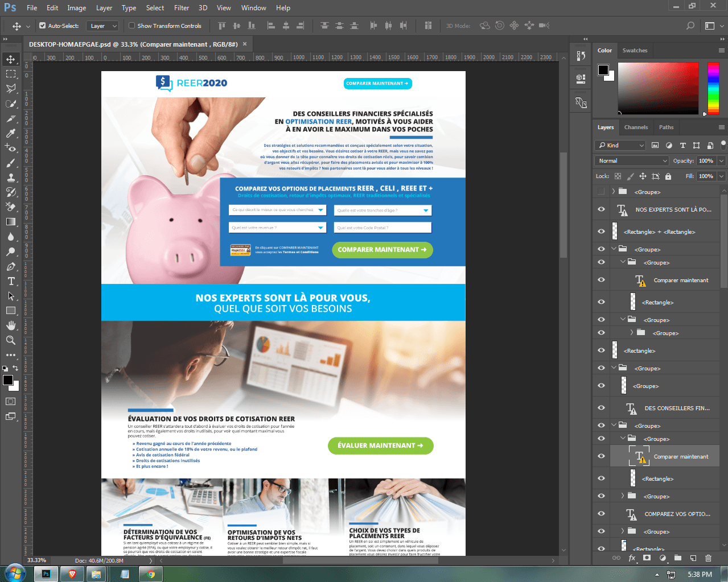Hide the COMPAREZ VOS OPTIO... text layer
728x582 pixels.
click(601, 514)
